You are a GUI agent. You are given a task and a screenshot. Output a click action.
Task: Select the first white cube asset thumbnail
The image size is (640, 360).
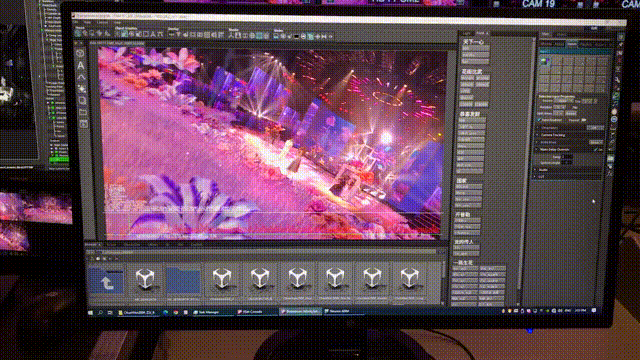pos(145,279)
